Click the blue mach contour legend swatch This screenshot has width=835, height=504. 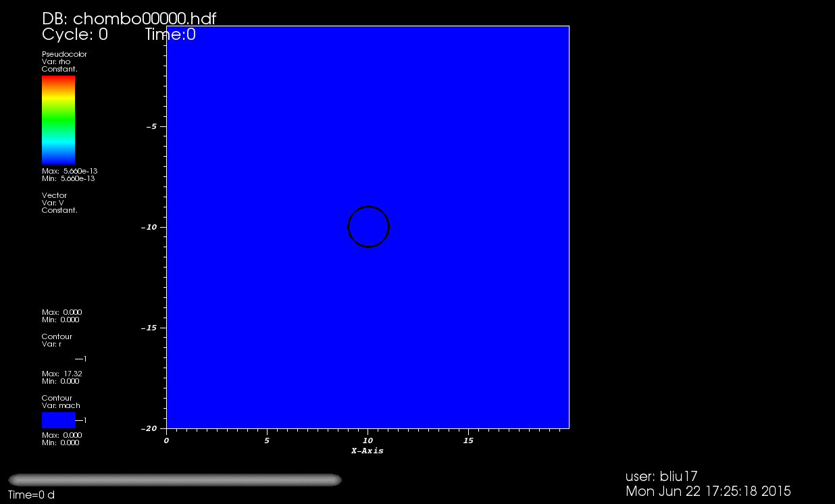(x=58, y=420)
